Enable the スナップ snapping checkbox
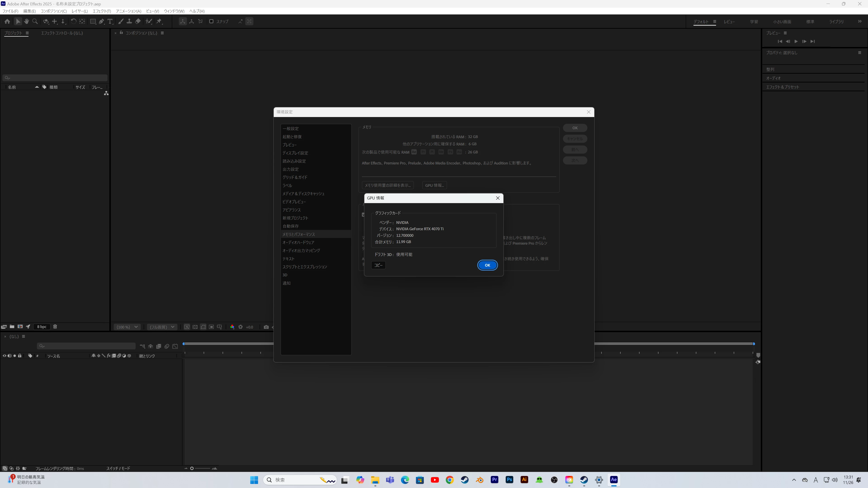Image resolution: width=868 pixels, height=488 pixels. click(x=211, y=21)
